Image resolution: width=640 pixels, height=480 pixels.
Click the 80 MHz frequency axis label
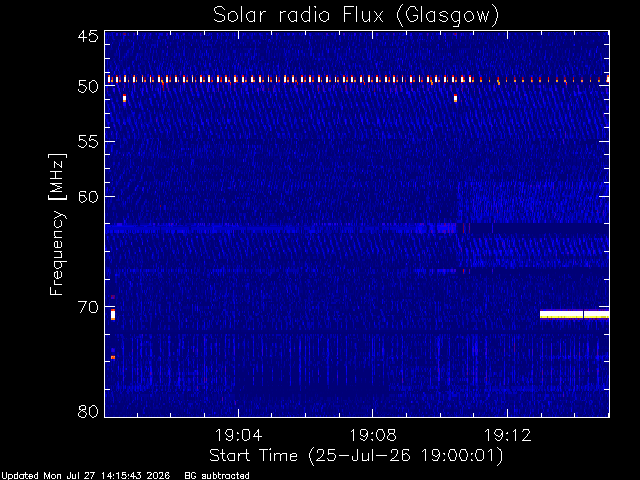[88, 411]
